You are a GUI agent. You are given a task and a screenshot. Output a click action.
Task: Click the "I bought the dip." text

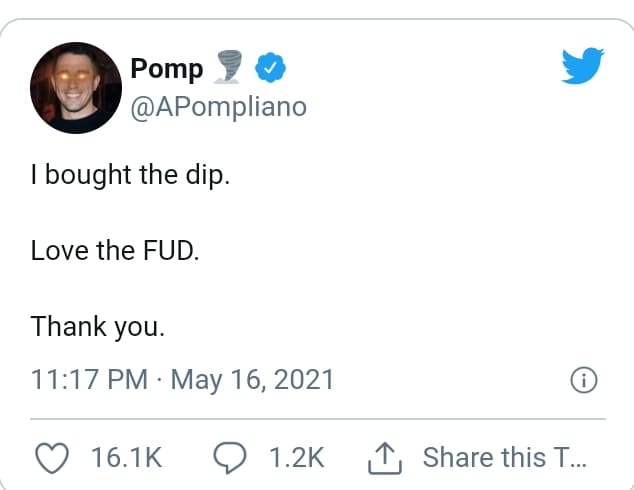(x=131, y=175)
